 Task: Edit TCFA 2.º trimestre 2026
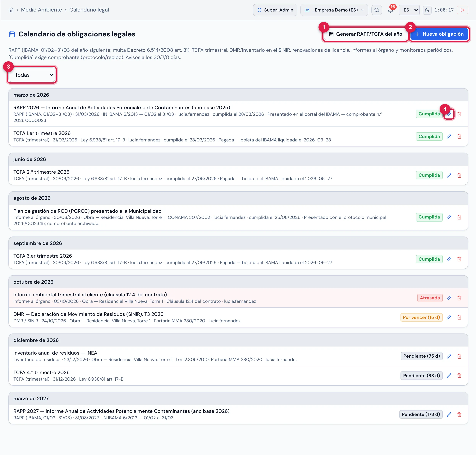click(x=449, y=175)
